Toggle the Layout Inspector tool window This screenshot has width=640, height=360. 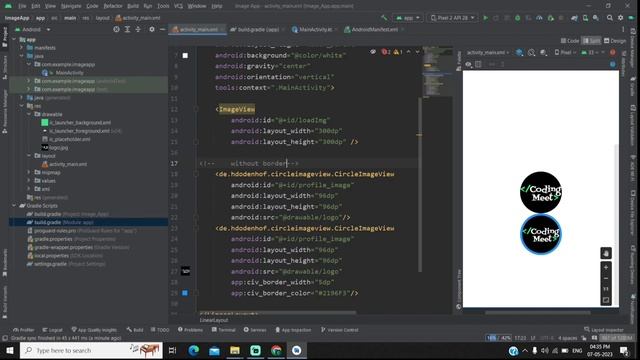[604, 330]
